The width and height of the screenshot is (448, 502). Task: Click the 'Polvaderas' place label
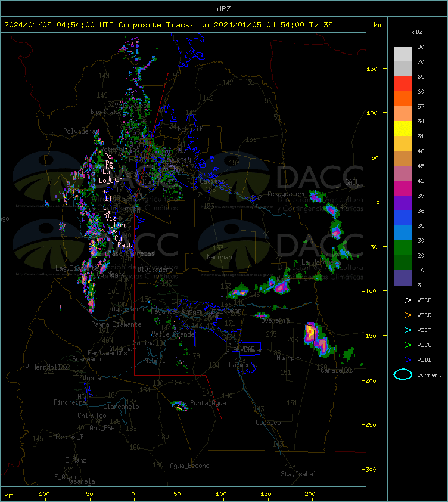tap(81, 131)
